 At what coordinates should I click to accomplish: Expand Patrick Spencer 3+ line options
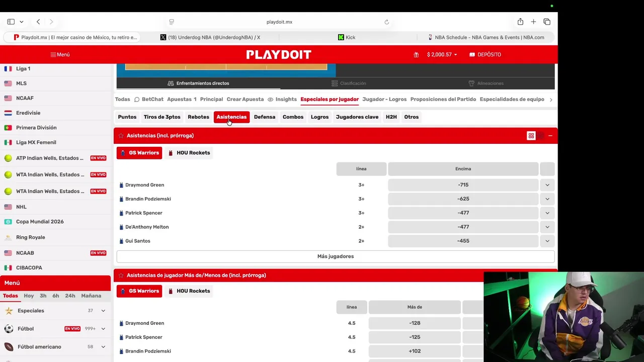point(547,213)
